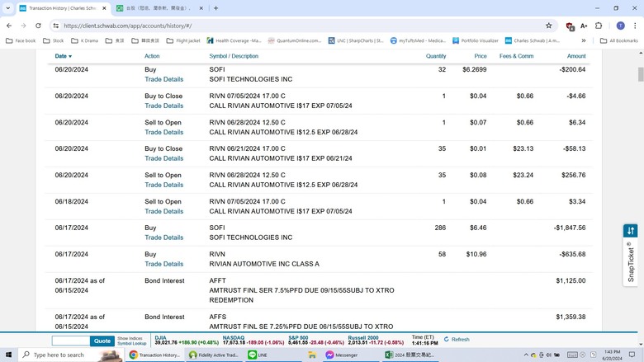644x362 pixels.
Task: Open the Portfolio Visualizer bookmark
Action: [476, 40]
